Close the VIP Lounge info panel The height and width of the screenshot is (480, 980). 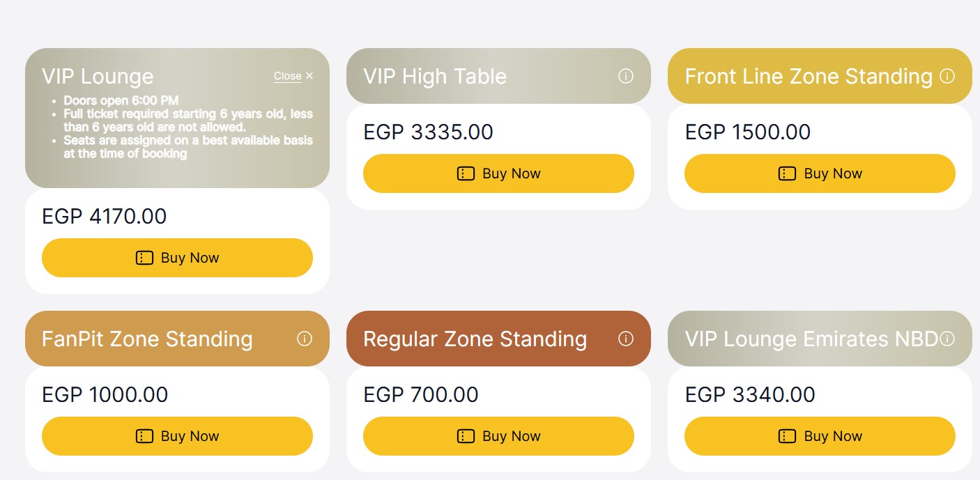[293, 76]
